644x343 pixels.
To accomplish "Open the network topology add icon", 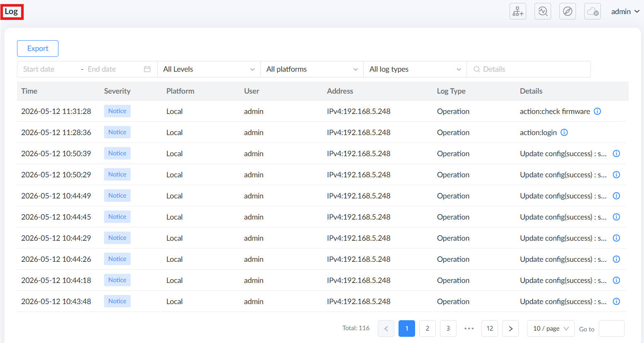I will coord(518,11).
